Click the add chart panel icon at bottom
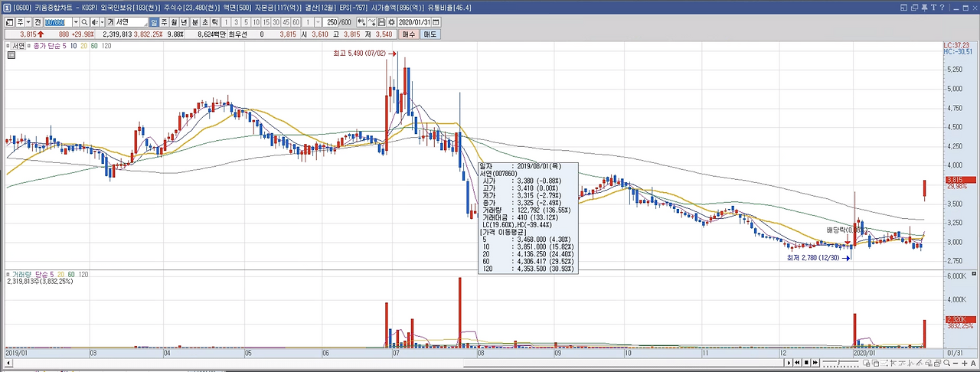The height and width of the screenshot is (372, 980). click(866, 363)
